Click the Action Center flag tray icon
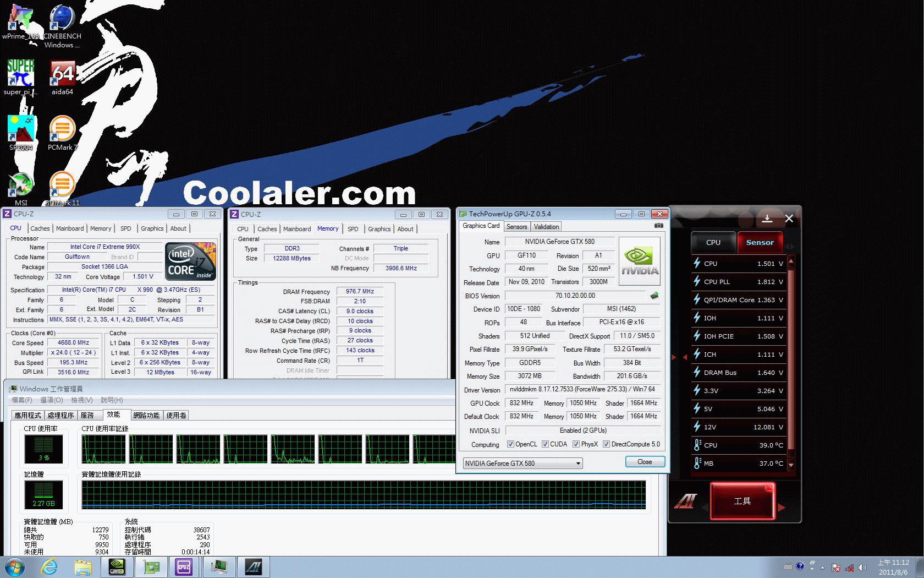Viewport: 924px width, 578px height. pyautogui.click(x=836, y=568)
